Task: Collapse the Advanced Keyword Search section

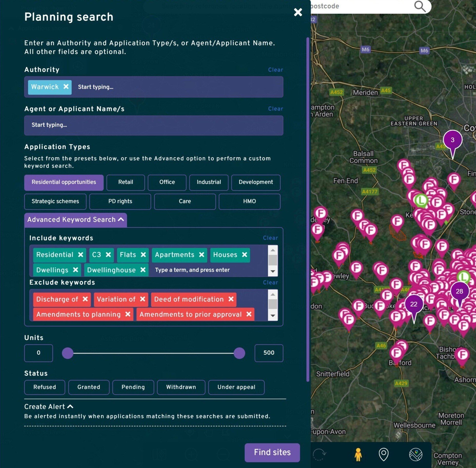Action: [75, 220]
